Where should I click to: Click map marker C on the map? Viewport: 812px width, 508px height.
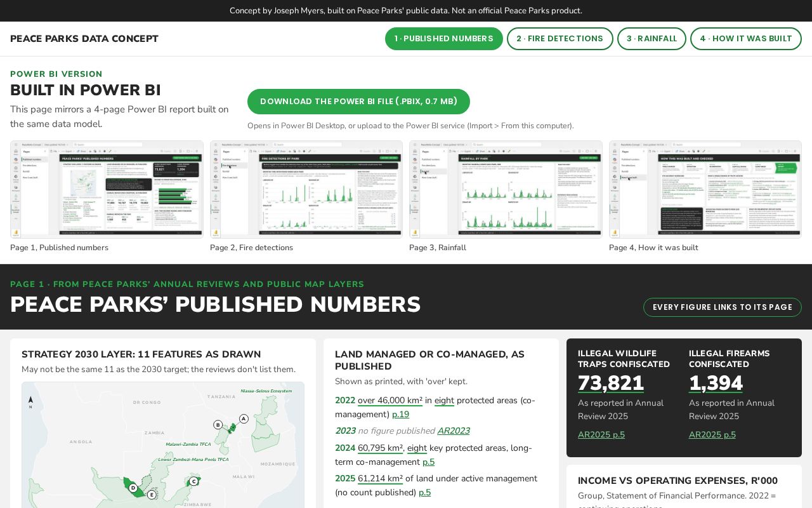pos(193,481)
